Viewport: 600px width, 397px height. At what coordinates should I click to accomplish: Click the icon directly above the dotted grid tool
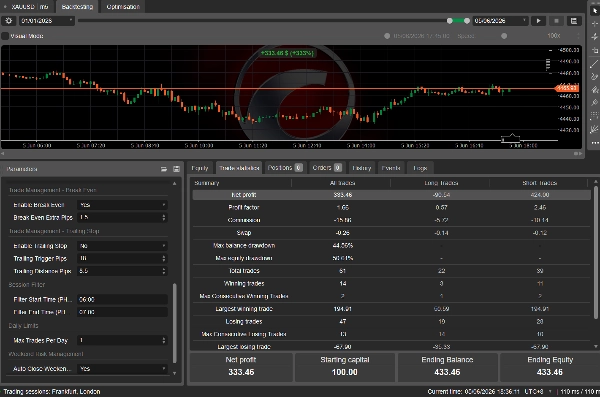click(x=594, y=103)
